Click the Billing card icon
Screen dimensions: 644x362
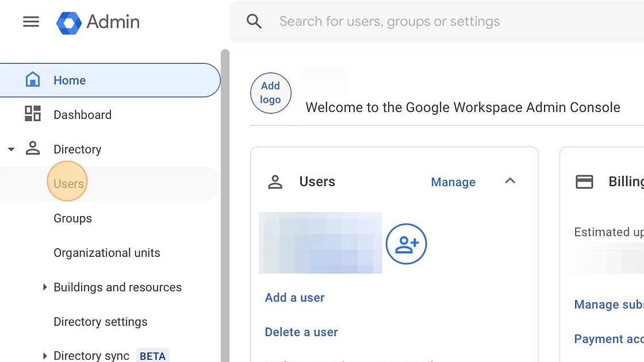point(584,180)
